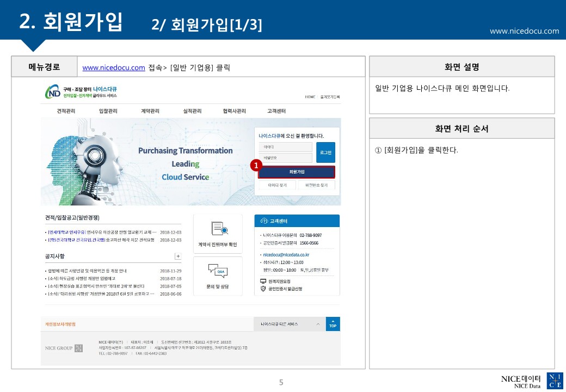This screenshot has width=566, height=392.
Task: Open the 건국대학교 건국유업 bid notice
Action: pyautogui.click(x=101, y=240)
